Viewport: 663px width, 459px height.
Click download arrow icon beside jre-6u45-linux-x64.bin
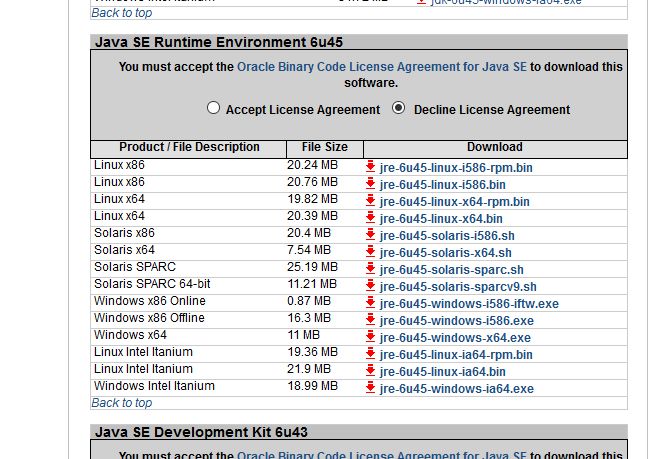coord(370,217)
